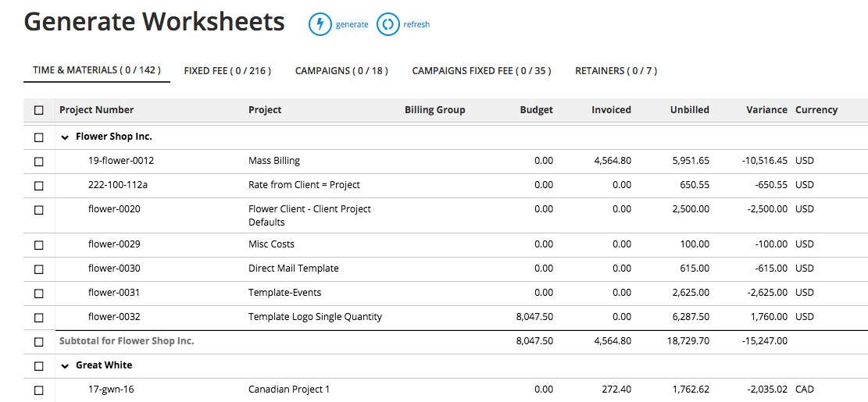This screenshot has height=402, width=868.
Task: Sort by Project Number column header
Action: 97,109
